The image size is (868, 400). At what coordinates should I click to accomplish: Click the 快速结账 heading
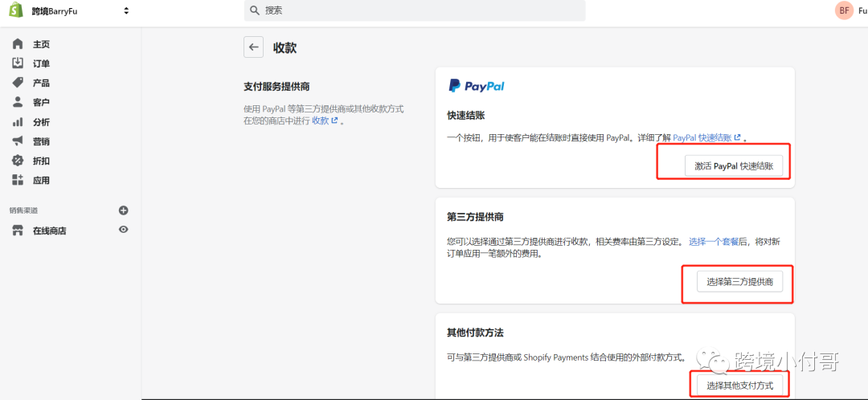465,116
